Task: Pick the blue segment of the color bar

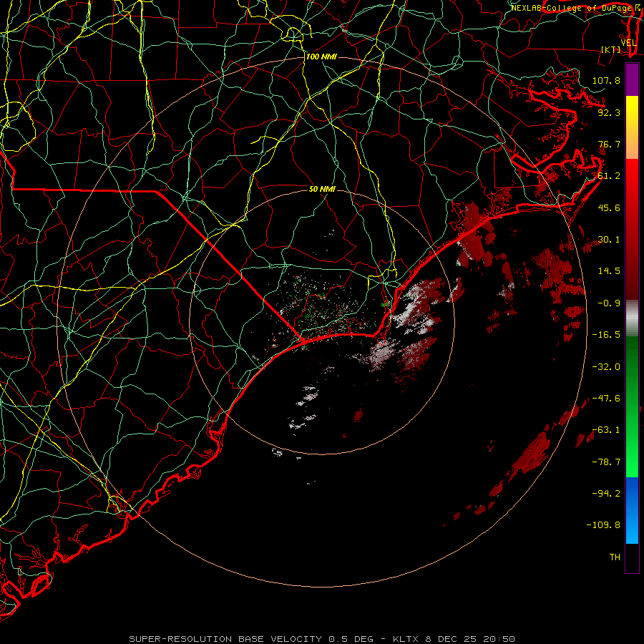Action: 632,510
